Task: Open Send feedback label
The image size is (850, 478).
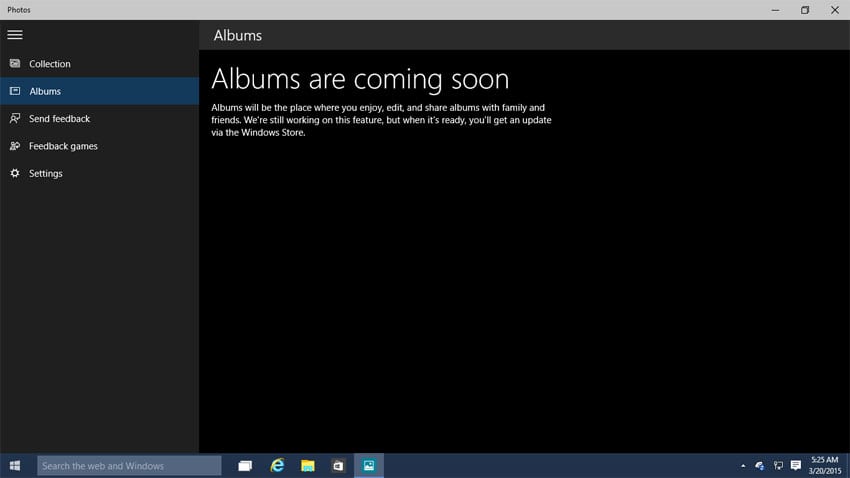Action: tap(60, 119)
